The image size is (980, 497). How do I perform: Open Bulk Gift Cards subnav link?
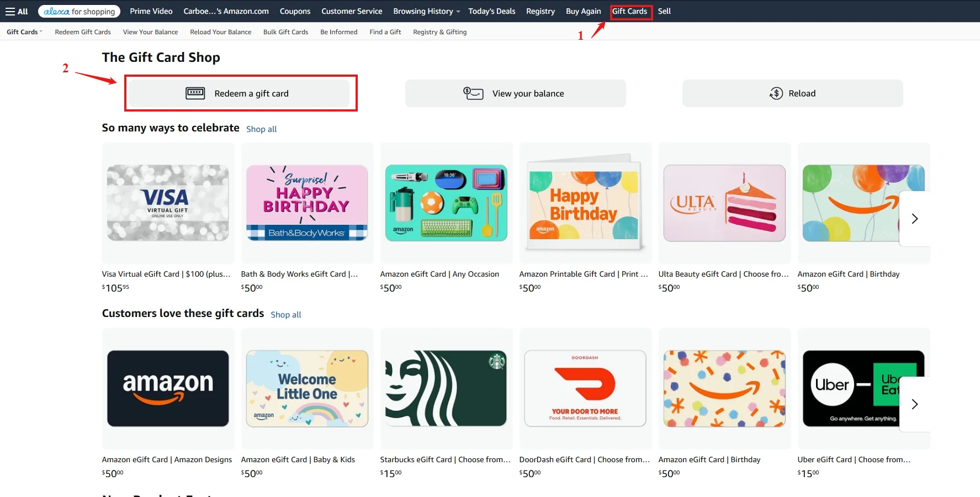click(285, 32)
